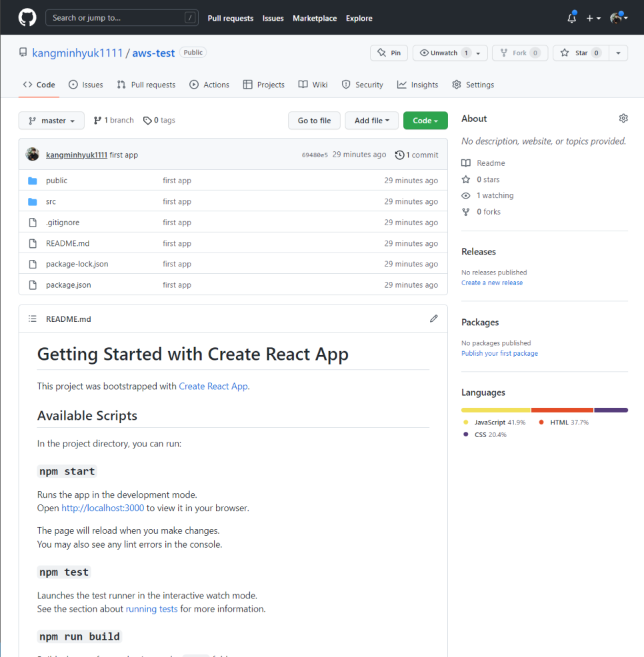Switch to the Settings tab
The height and width of the screenshot is (657, 644).
tap(473, 85)
